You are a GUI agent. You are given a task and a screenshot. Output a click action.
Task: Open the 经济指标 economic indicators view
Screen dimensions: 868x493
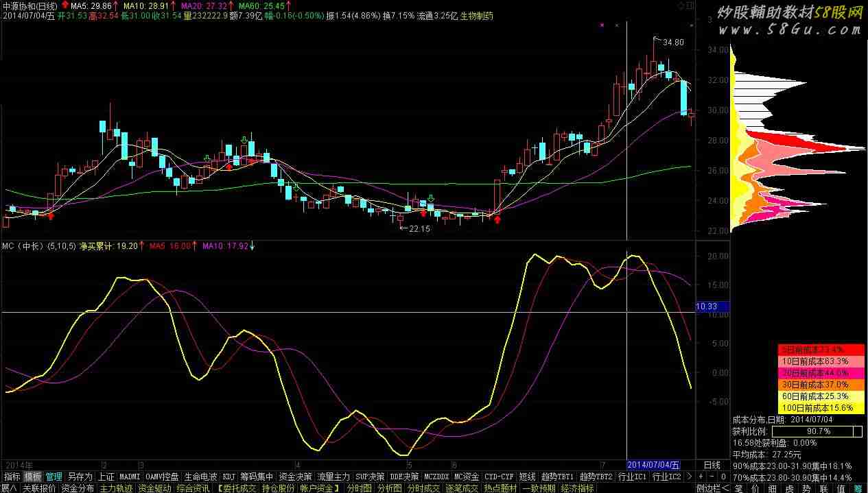pyautogui.click(x=577, y=488)
